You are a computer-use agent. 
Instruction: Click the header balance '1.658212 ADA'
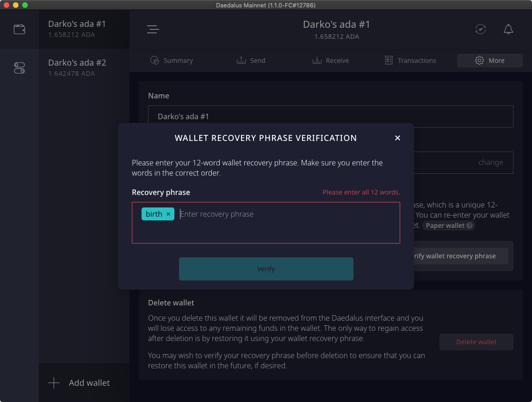337,37
